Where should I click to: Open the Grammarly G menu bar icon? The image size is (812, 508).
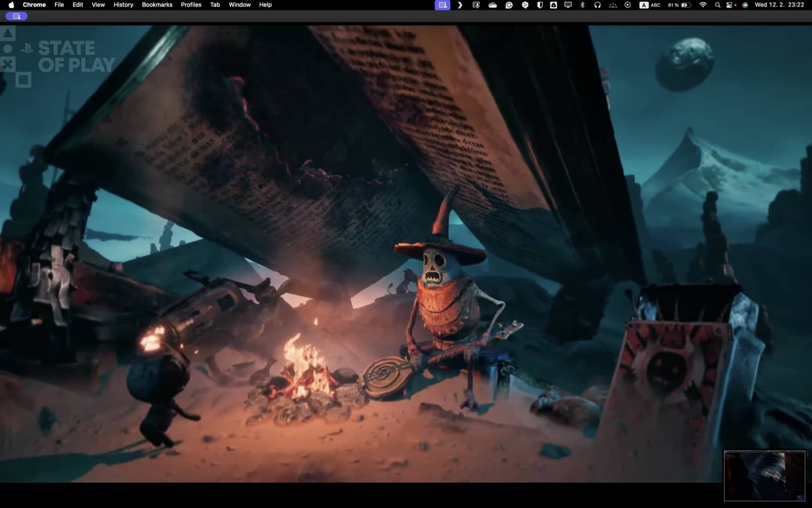(509, 5)
